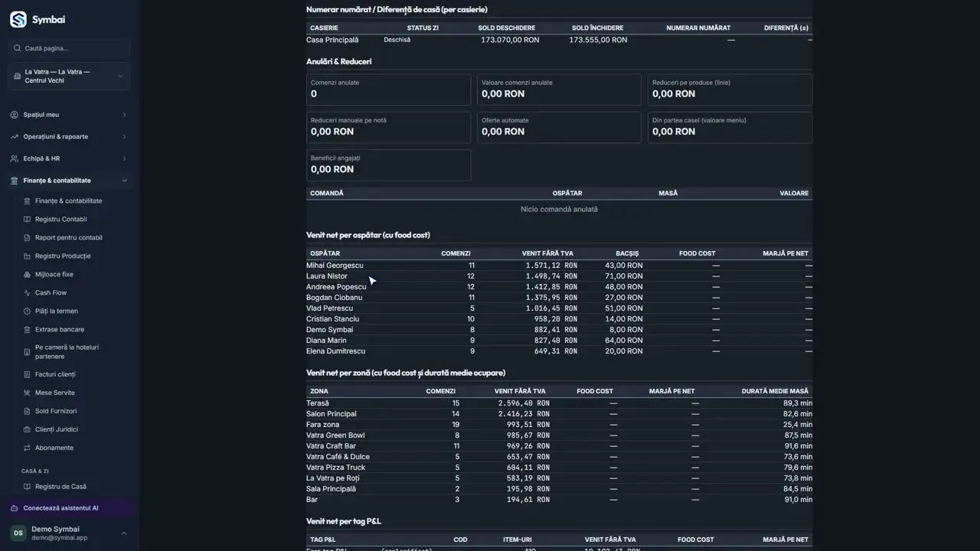The image size is (980, 551).
Task: Click the search box in the sidebar
Action: (69, 48)
